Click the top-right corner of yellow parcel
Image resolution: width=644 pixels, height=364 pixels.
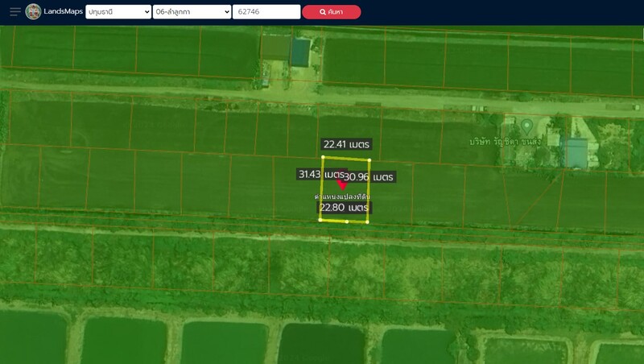369,159
